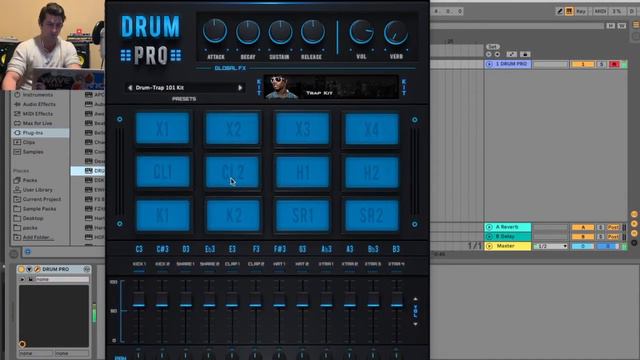Toggle A Reverb Post button
The image size is (640, 360).
click(613, 227)
